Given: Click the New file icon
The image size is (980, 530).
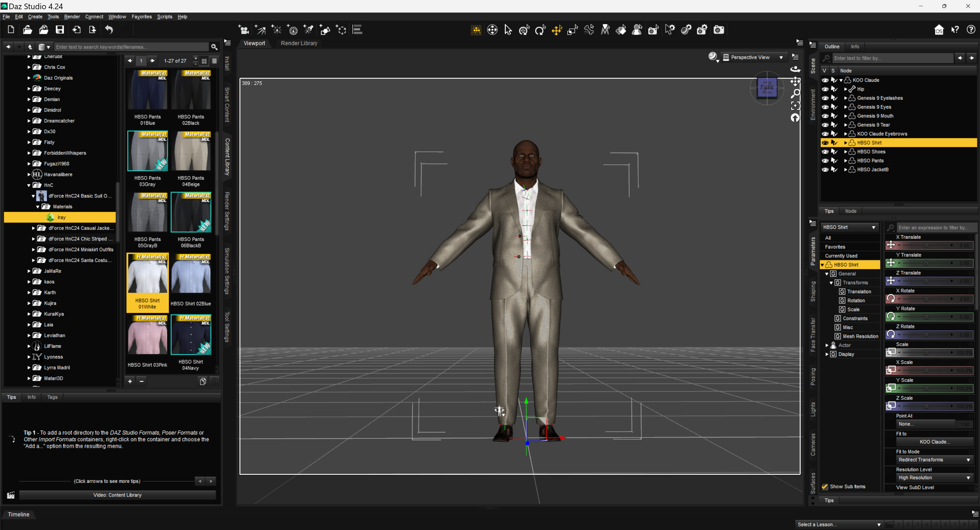Looking at the screenshot, I should 11,30.
